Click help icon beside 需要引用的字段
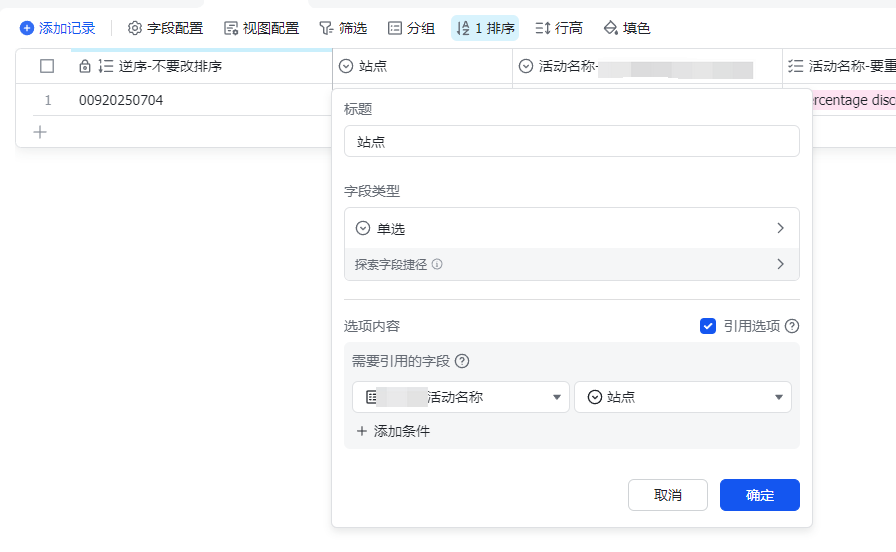 462,362
